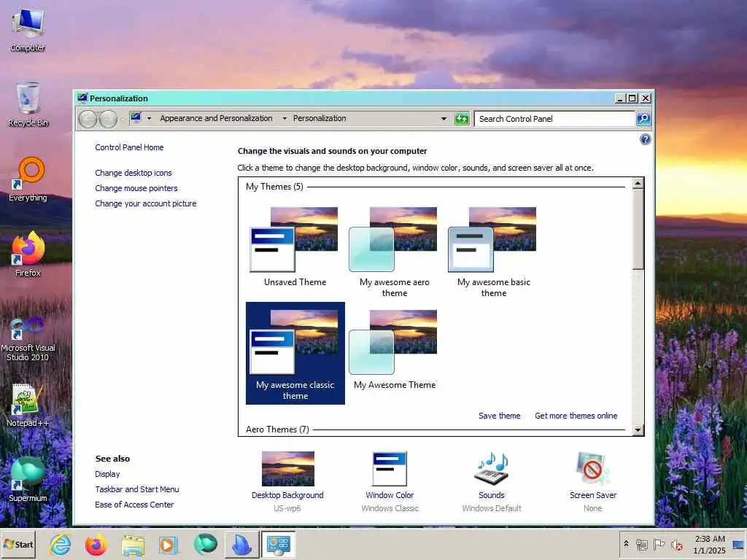Click the Personalization window title icon
Viewport: 747px width, 560px height.
82,98
